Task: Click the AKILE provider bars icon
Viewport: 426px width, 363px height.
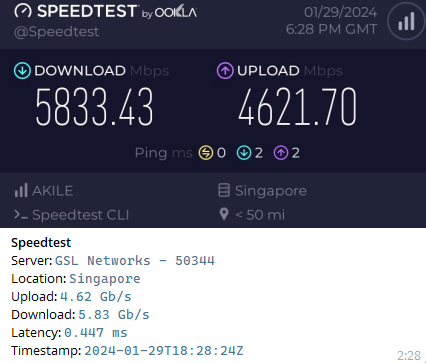Action: tap(21, 191)
